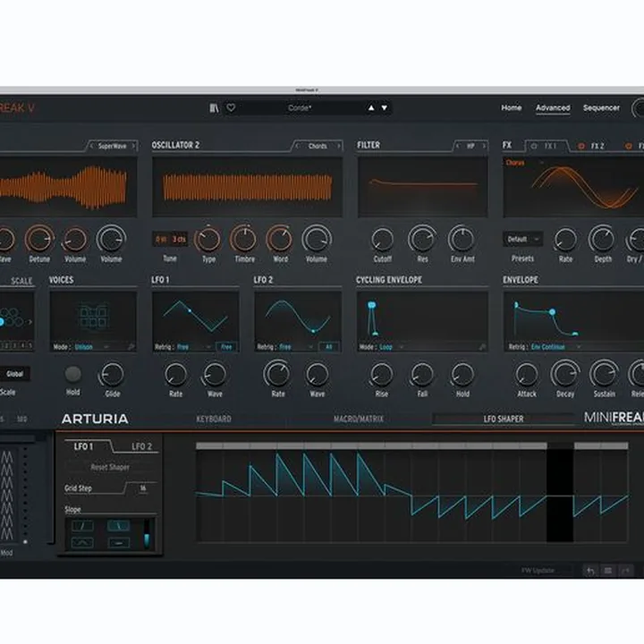644x644 pixels.
Task: Open Envelope Retrig Env Continue dropdown
Action: pyautogui.click(x=556, y=347)
